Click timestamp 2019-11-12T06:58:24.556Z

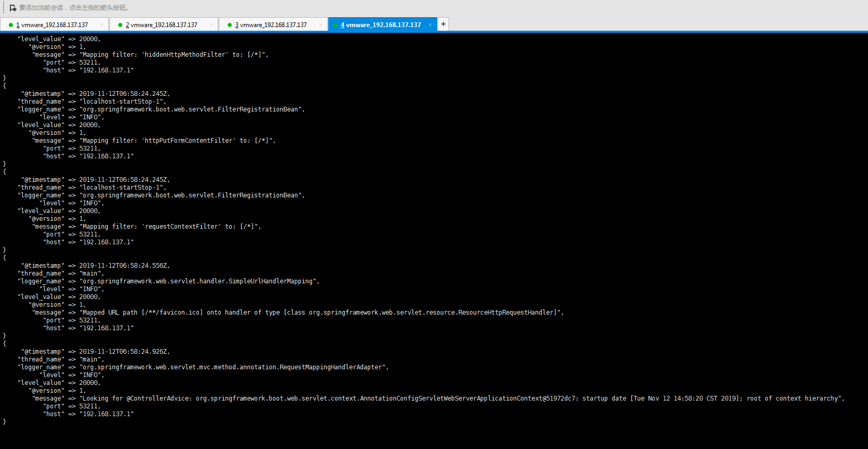click(124, 266)
